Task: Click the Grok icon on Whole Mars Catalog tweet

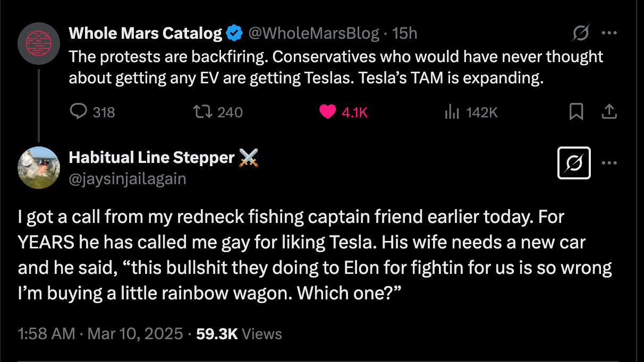Action: [581, 34]
